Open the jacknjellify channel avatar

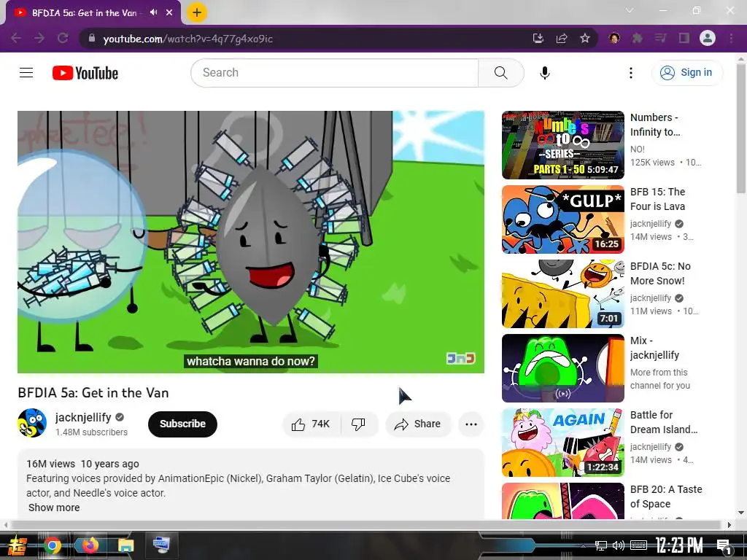coord(32,423)
